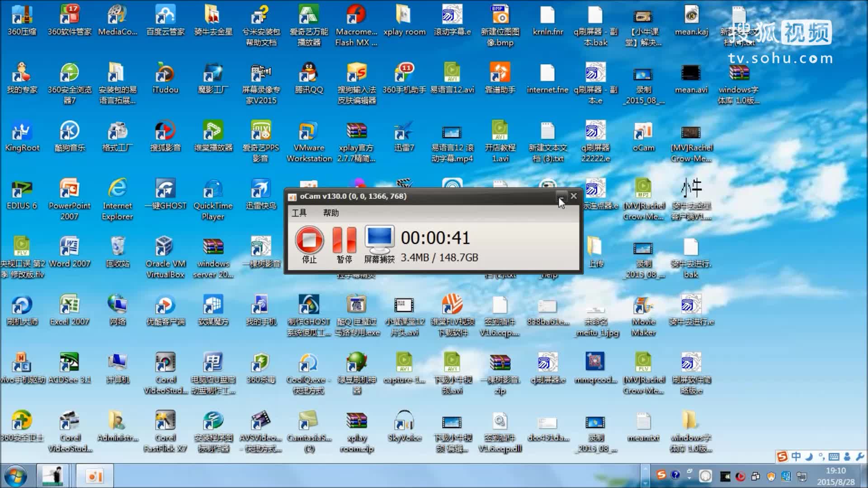Open the 优酷客户端 shortcut
868x488 pixels.
[165, 310]
